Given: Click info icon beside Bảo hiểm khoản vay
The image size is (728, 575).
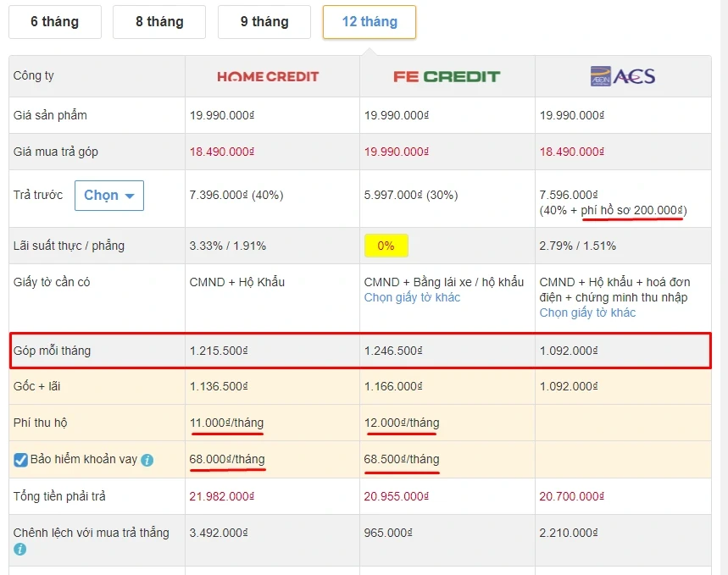Looking at the screenshot, I should 147,461.
